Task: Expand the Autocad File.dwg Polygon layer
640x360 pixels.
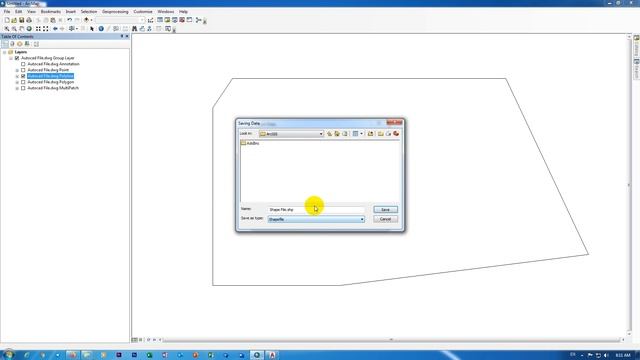Action: point(17,82)
